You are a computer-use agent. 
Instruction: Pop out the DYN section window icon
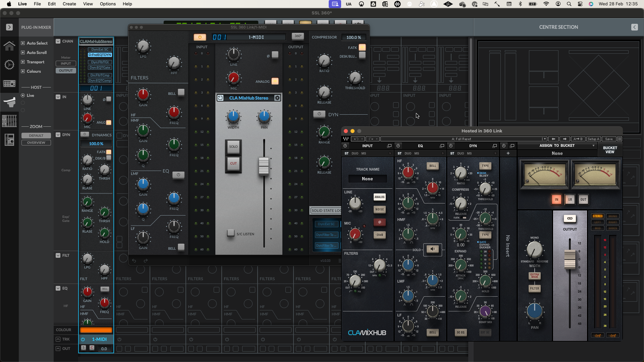click(x=494, y=146)
